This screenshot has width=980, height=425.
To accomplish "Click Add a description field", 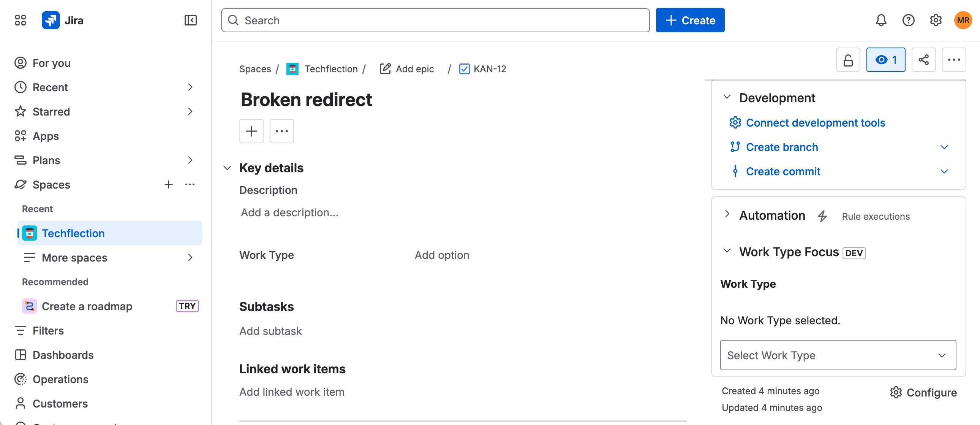I will (x=289, y=212).
